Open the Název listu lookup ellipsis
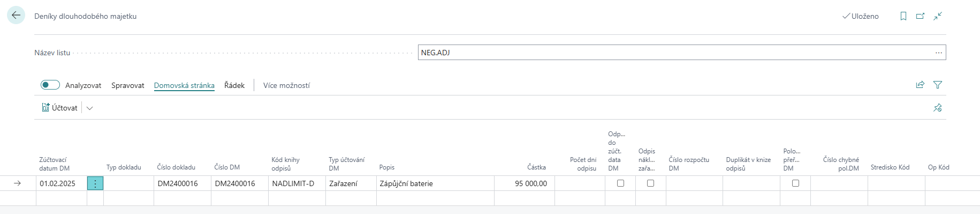This screenshot has width=980, height=214. click(x=939, y=53)
